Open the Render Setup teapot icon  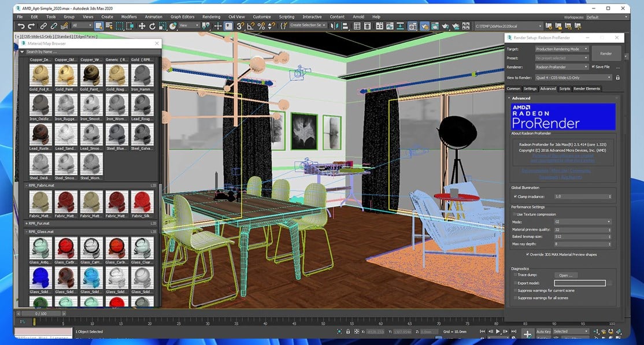click(x=425, y=26)
